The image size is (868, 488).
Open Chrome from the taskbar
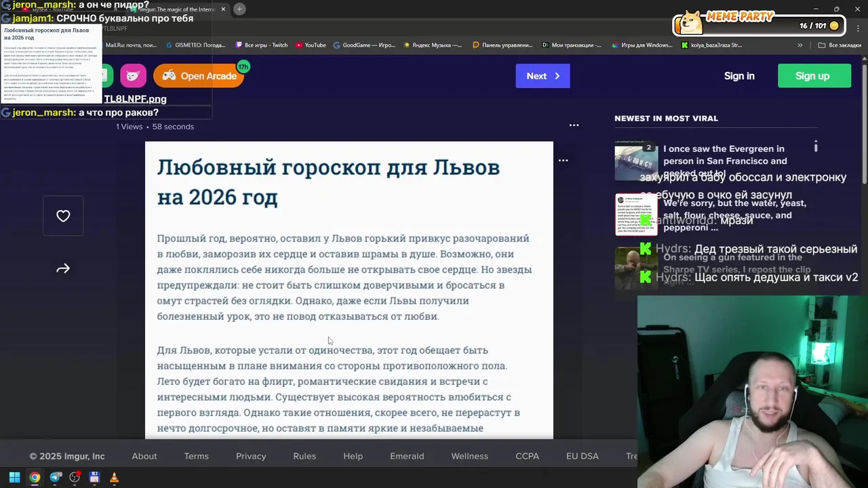pos(35,478)
